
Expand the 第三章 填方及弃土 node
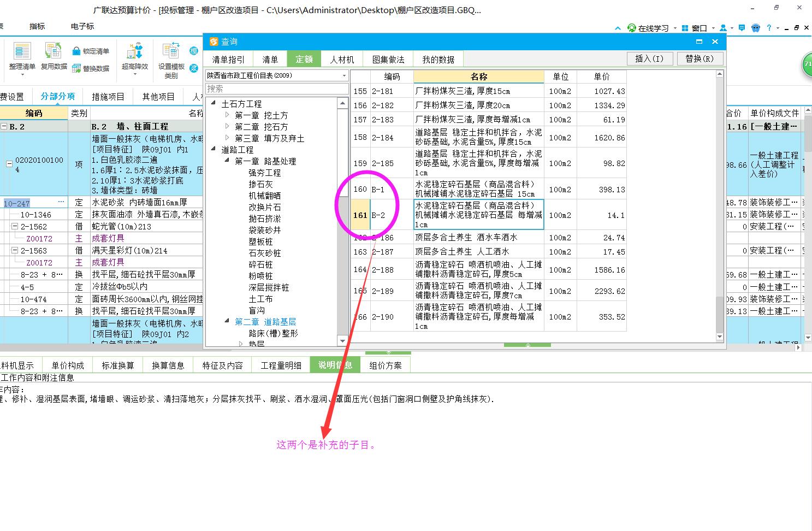228,138
